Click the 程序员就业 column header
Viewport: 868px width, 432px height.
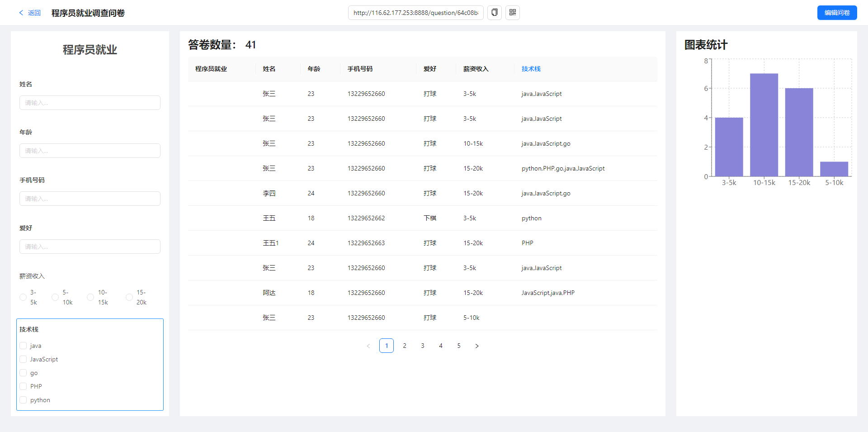coord(211,69)
